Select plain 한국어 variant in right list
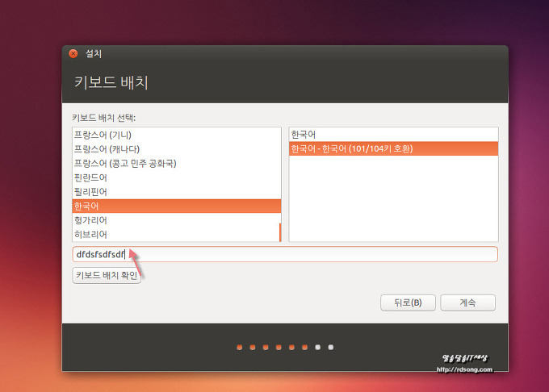Image resolution: width=549 pixels, height=392 pixels. point(305,134)
